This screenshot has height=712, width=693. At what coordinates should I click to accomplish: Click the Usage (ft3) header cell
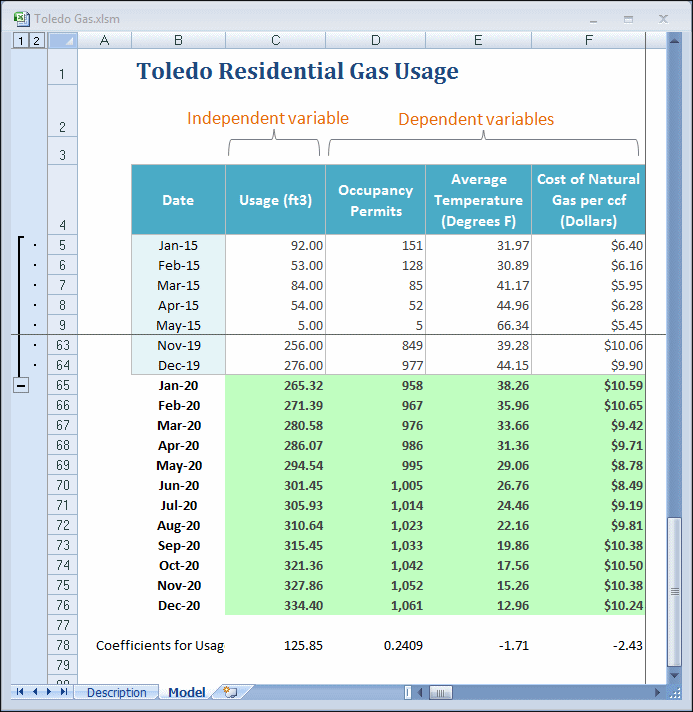276,200
